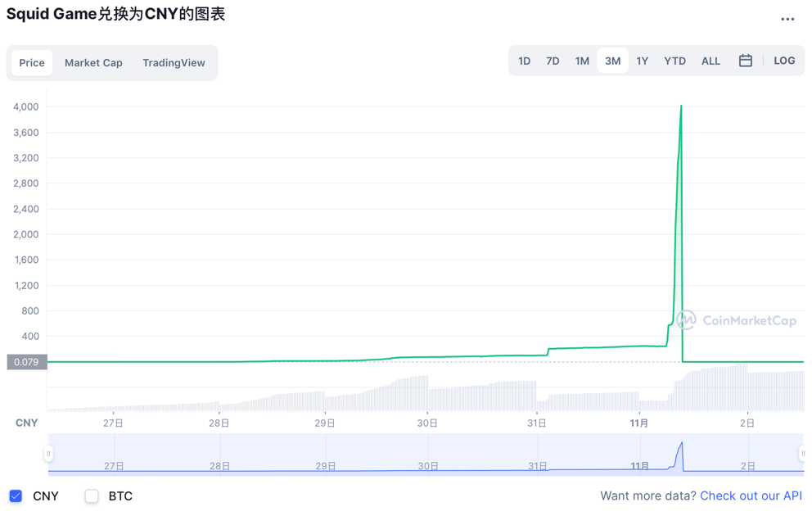Click the highlighted 3M range button
812x516 pixels.
tap(612, 61)
